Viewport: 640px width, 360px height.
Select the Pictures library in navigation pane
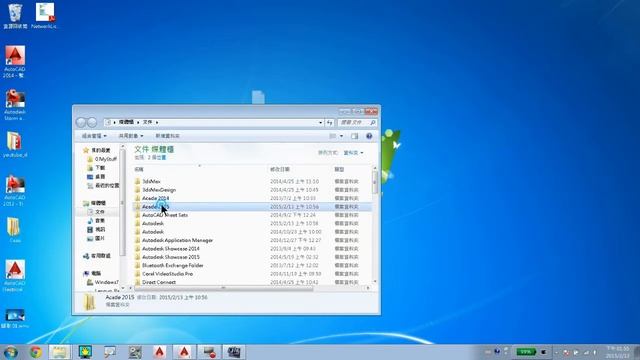coord(97,238)
